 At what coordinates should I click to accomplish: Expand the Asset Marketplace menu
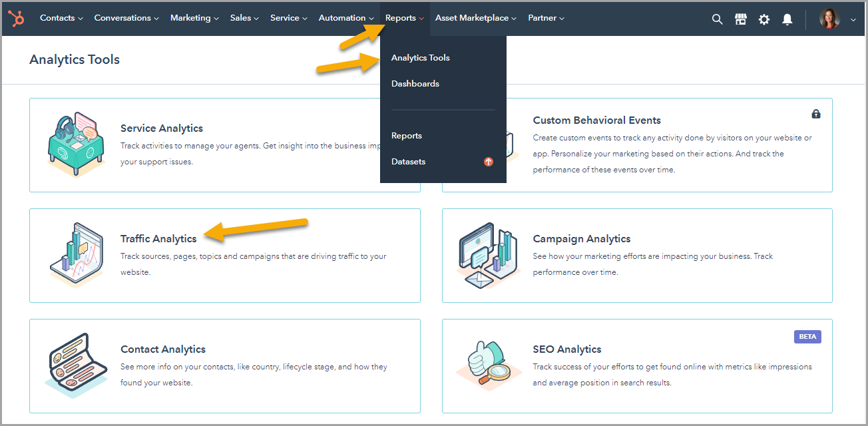point(476,18)
